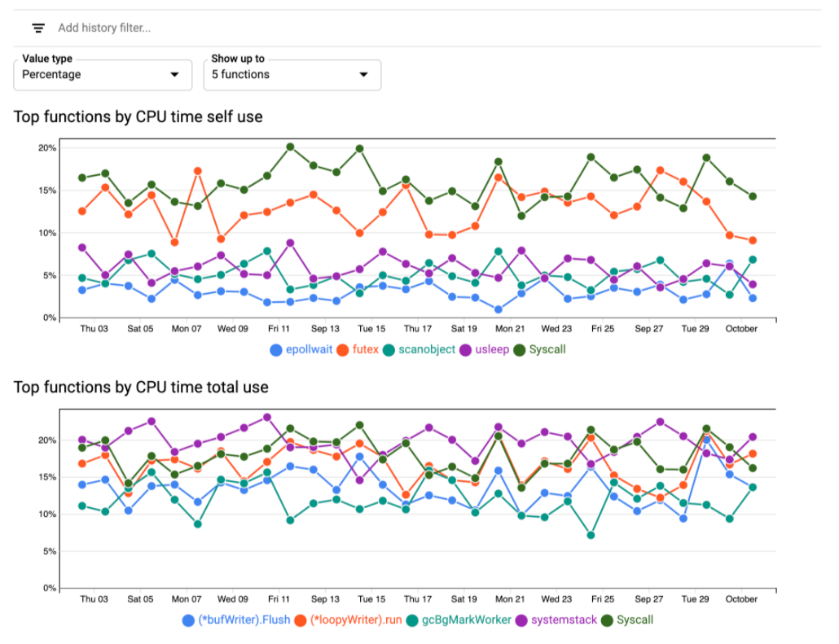This screenshot has height=644, width=839.
Task: Click the history filter icon
Action: click(38, 28)
